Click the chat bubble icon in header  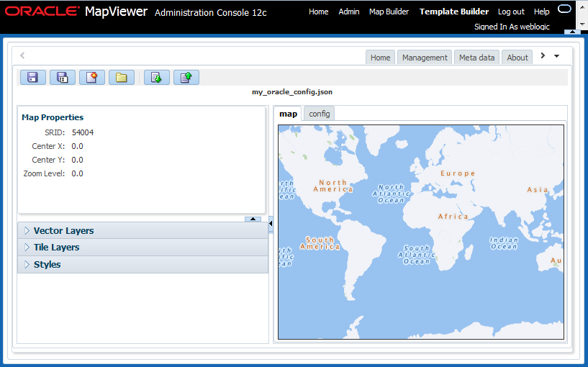(564, 9)
